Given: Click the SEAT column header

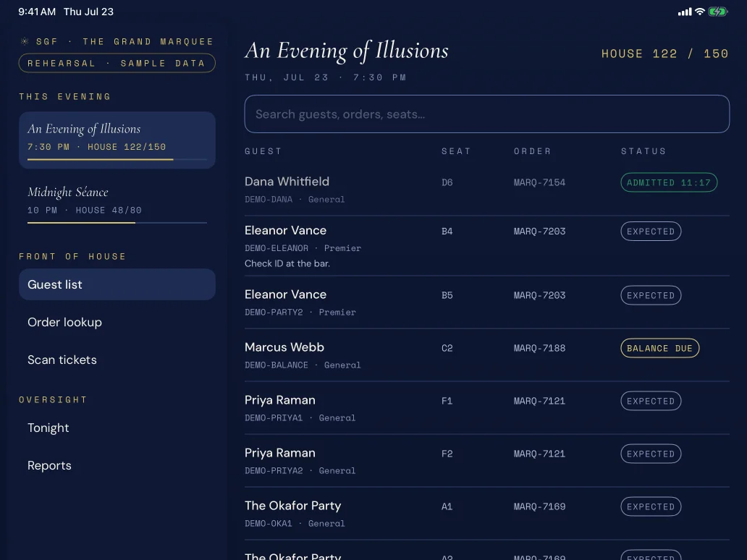Looking at the screenshot, I should [x=456, y=151].
